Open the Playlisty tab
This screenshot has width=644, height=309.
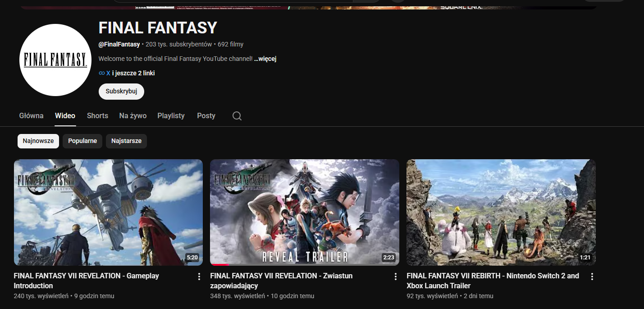point(171,116)
